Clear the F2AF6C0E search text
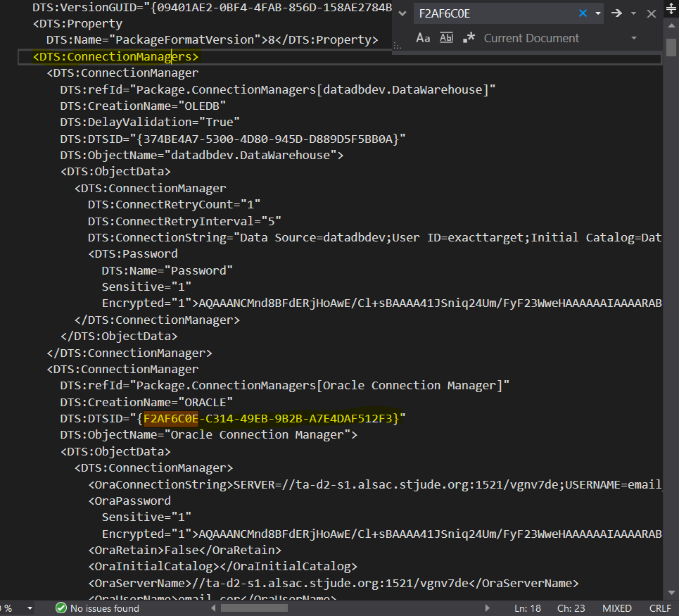The width and height of the screenshot is (679, 616). tap(583, 13)
